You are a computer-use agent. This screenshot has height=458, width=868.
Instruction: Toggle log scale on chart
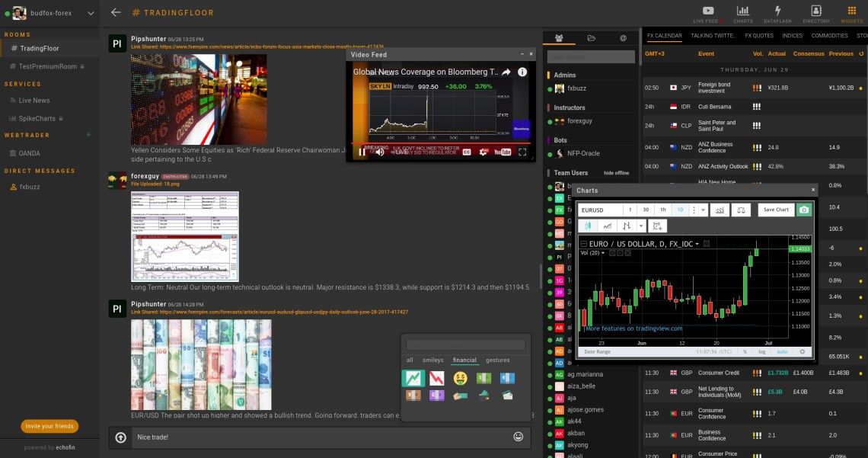tap(761, 351)
